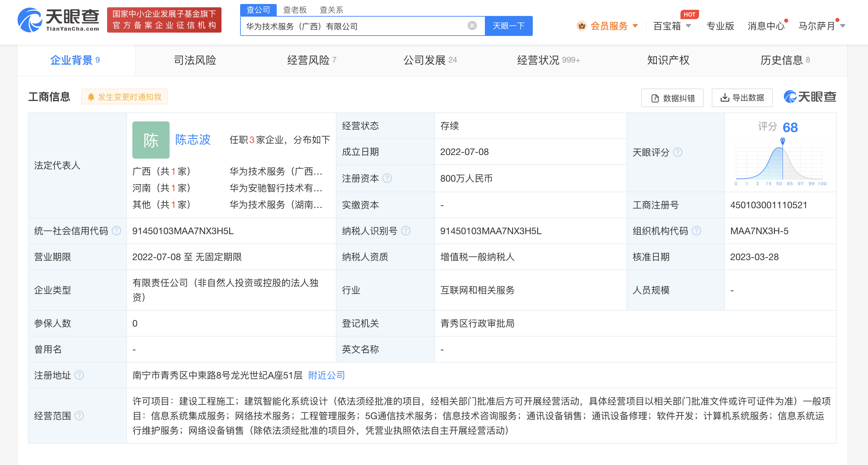Click the 陈 avatar tile

coord(151,140)
